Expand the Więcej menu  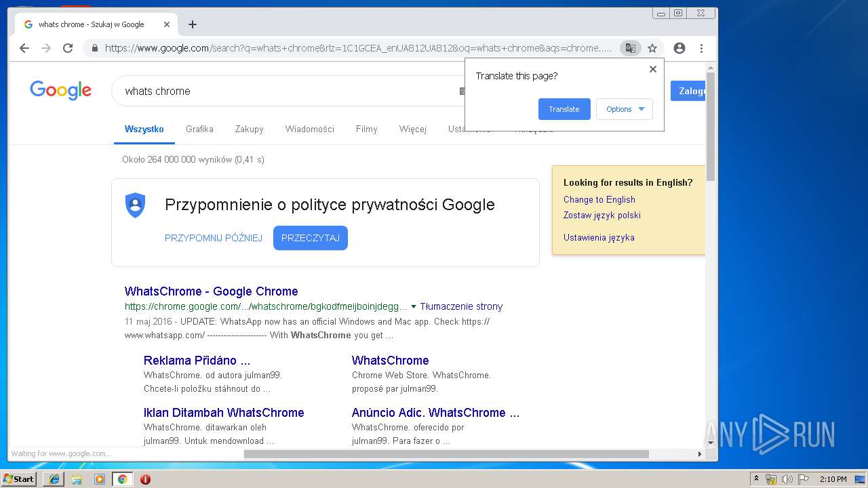(x=413, y=129)
